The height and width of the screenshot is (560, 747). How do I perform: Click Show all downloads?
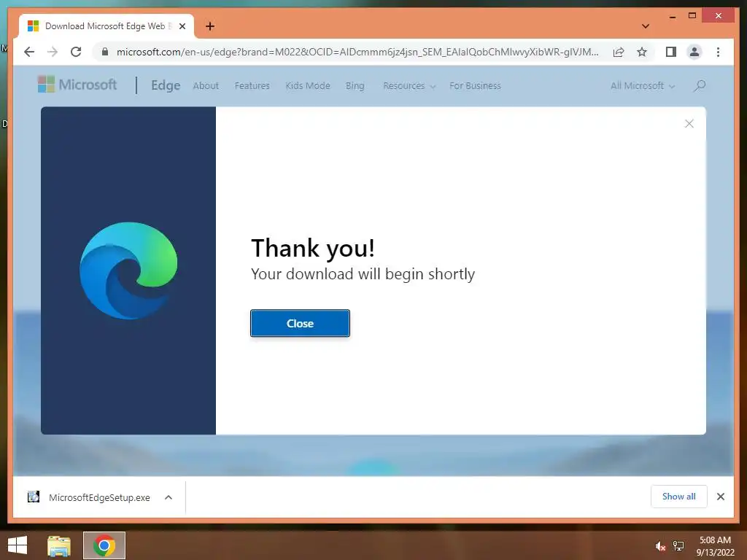pos(679,497)
